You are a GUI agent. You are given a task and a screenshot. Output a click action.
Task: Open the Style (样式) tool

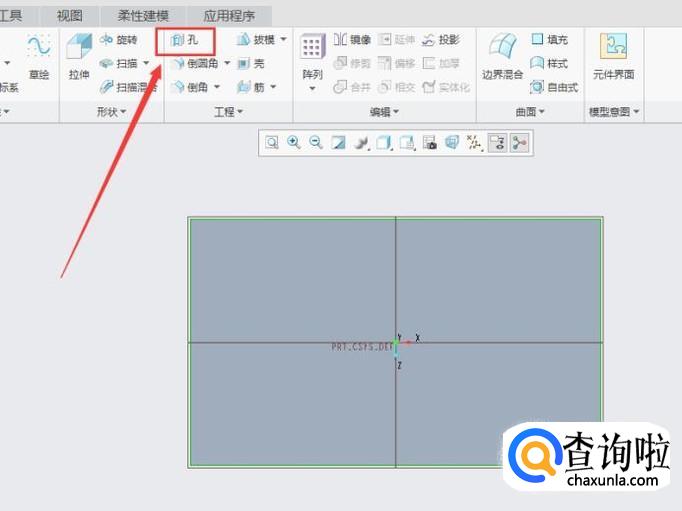coord(549,63)
